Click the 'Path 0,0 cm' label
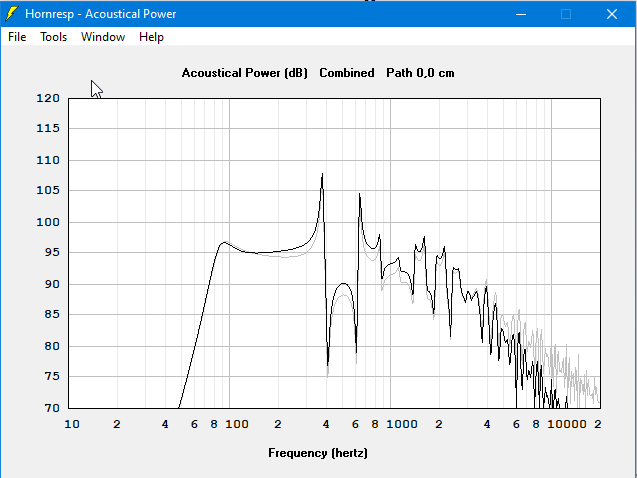637x478 pixels. [x=420, y=73]
